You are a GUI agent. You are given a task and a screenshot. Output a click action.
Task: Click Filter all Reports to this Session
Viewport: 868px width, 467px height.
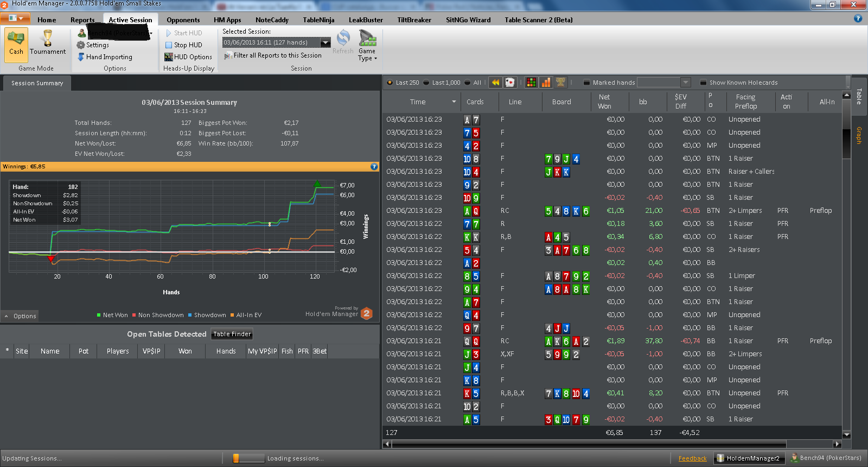[x=272, y=55]
